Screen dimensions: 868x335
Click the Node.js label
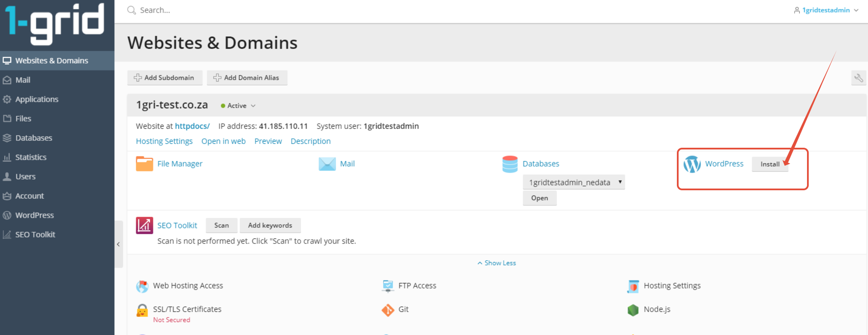click(657, 309)
